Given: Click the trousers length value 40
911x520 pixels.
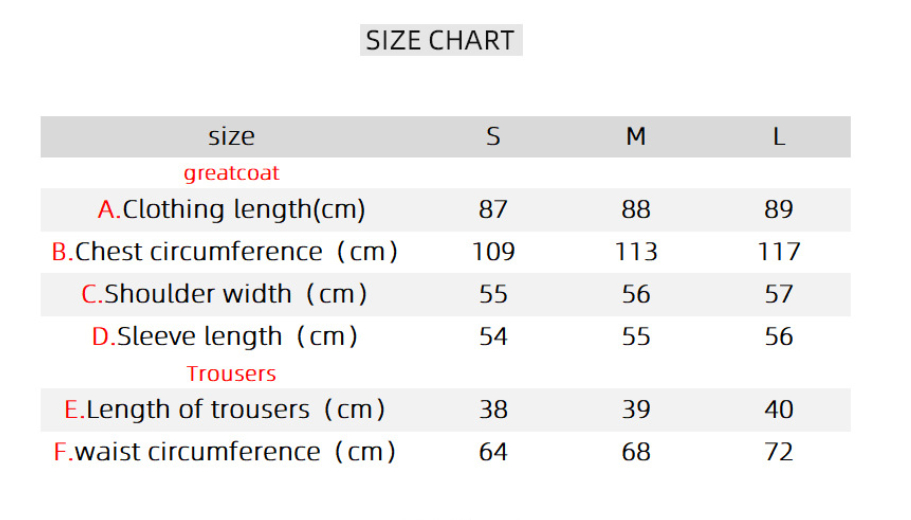Looking at the screenshot, I should click(779, 409).
